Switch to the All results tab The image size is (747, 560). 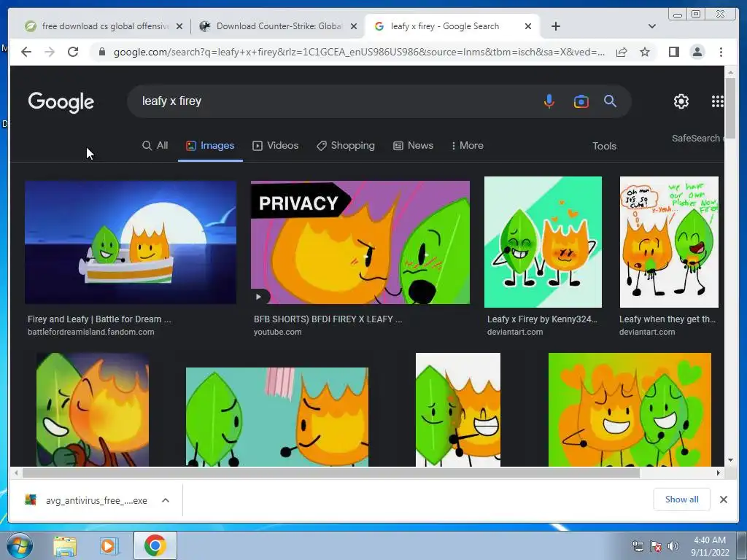coord(155,146)
